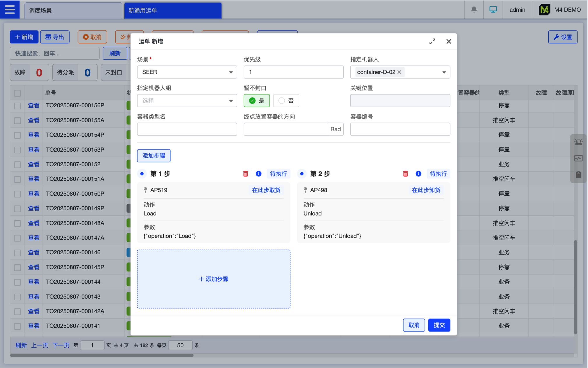
Task: Click the monitor display icon in header
Action: point(493,10)
